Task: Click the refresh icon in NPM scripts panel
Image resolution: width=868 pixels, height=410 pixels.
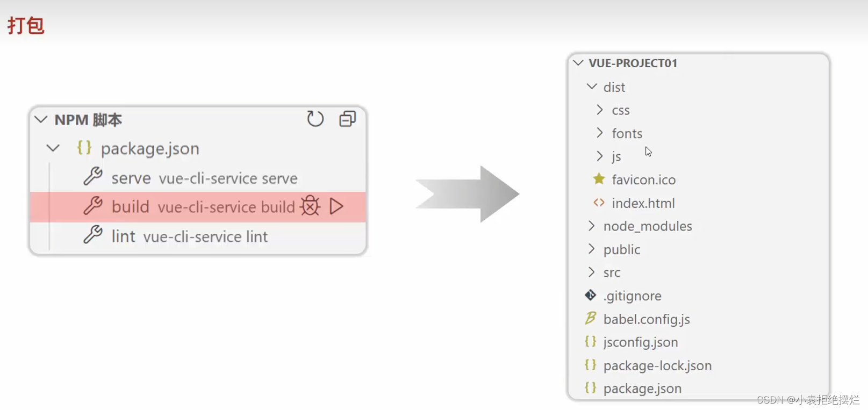Action: point(315,119)
